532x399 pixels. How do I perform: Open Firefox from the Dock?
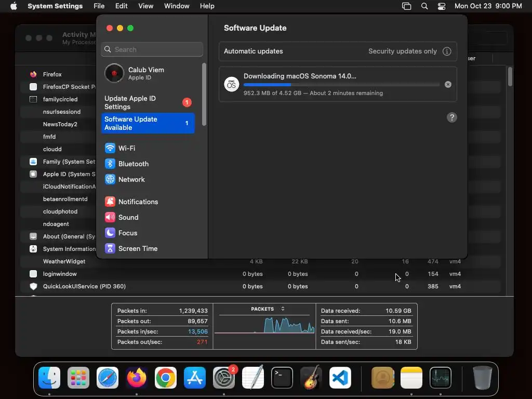click(137, 378)
